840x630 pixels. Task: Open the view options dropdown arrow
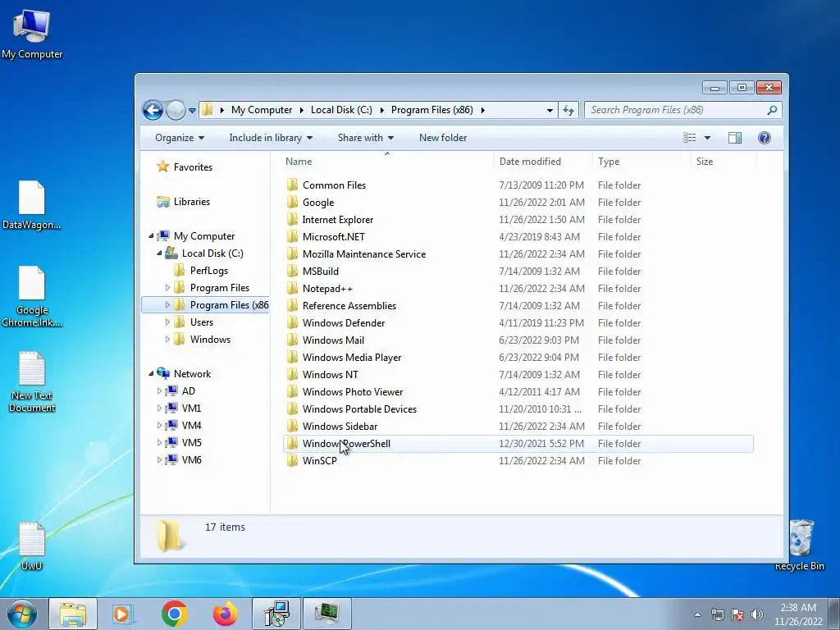[707, 138]
